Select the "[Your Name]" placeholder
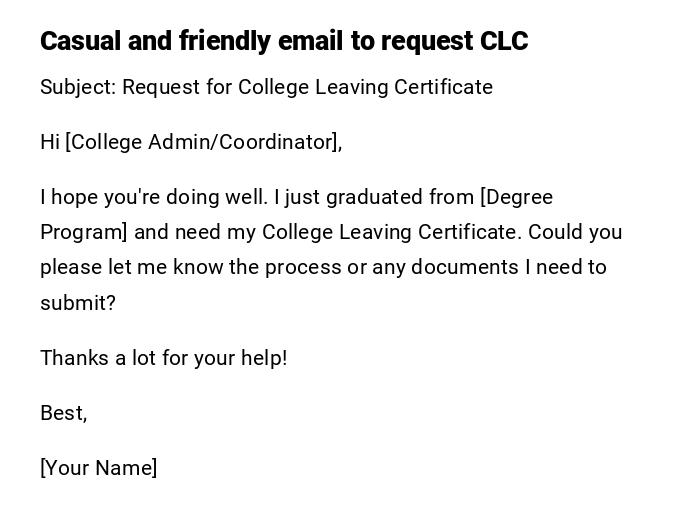This screenshot has height=530, width=700. 99,468
